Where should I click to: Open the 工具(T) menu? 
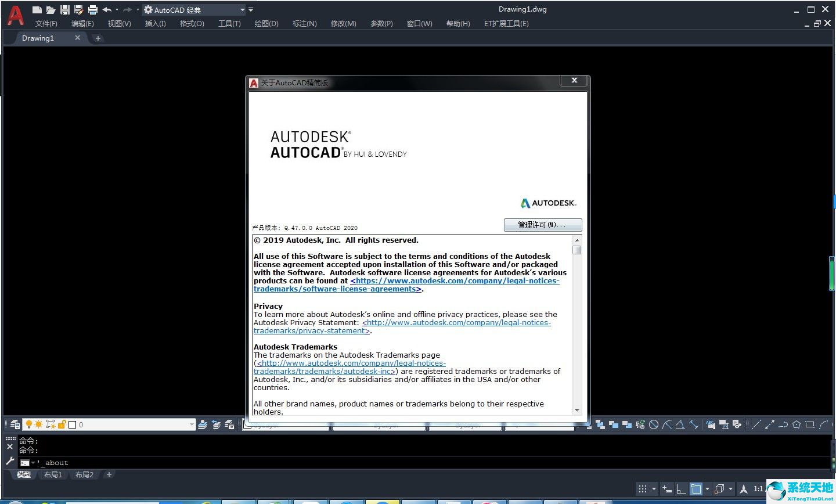point(229,24)
